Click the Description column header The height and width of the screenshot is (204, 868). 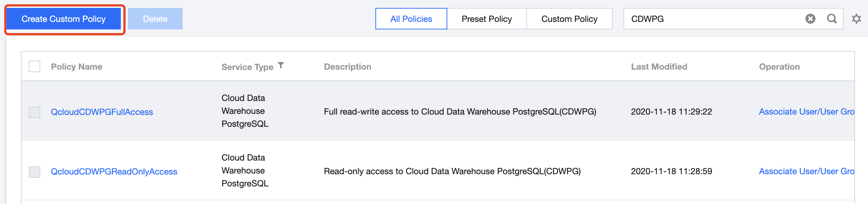(347, 67)
